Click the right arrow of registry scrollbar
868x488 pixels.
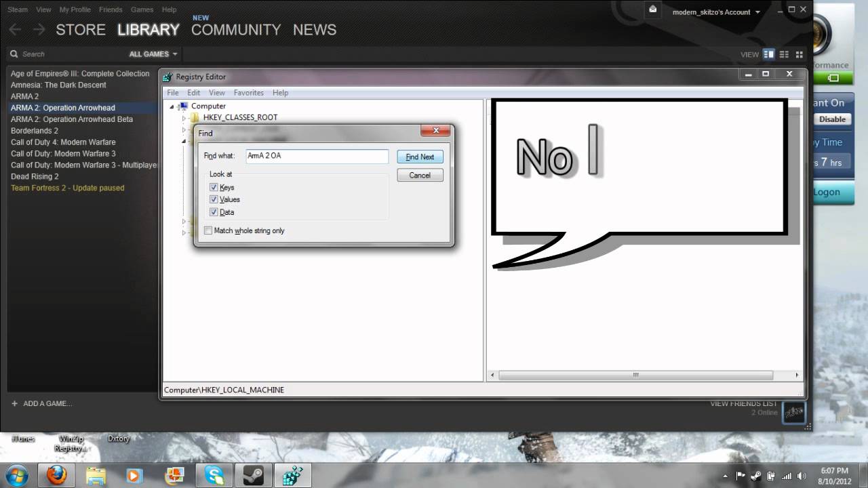click(797, 375)
